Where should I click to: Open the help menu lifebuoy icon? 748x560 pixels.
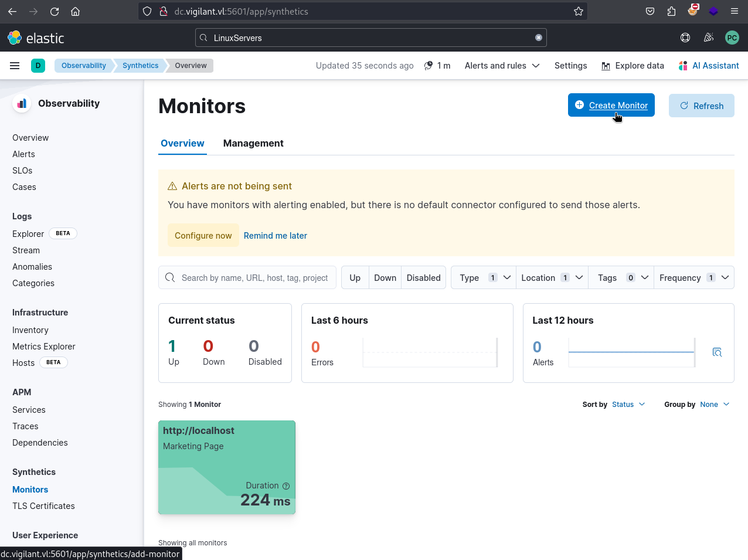[x=685, y=38]
